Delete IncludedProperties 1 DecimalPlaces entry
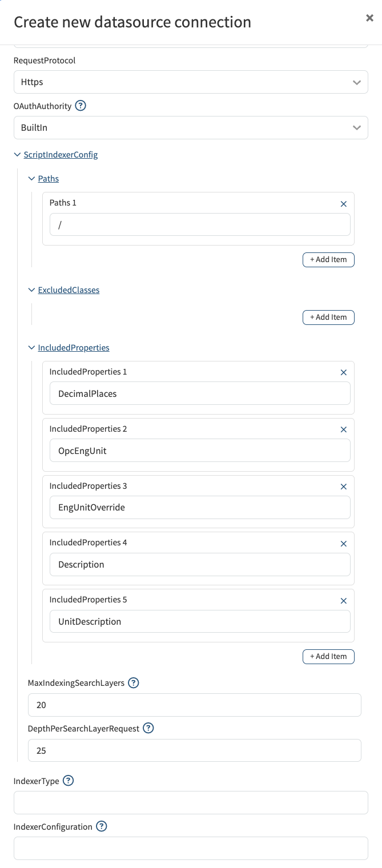 pyautogui.click(x=344, y=372)
